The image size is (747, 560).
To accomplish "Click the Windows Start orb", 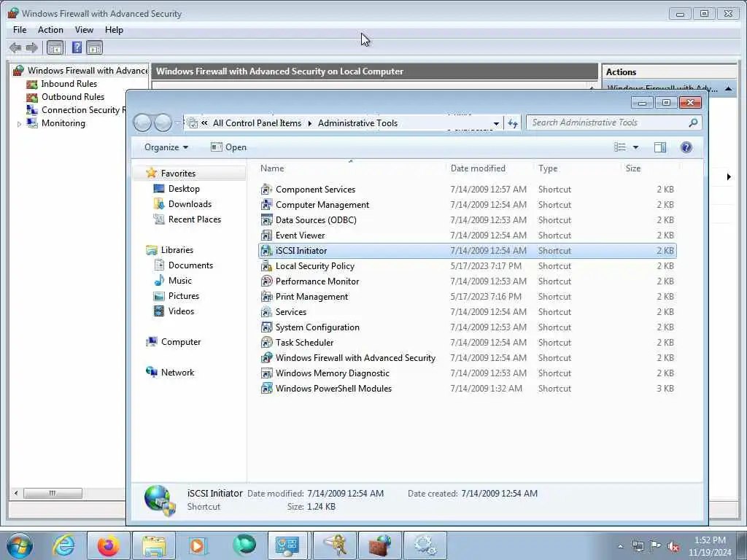I will [x=20, y=545].
